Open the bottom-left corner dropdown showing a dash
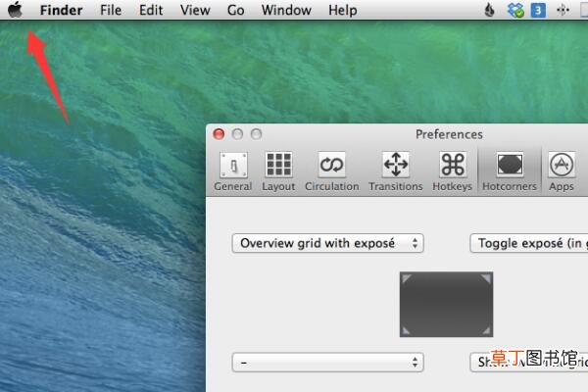Image resolution: width=588 pixels, height=392 pixels. pos(327,363)
